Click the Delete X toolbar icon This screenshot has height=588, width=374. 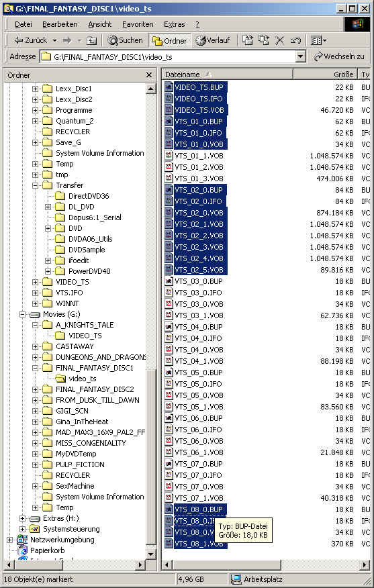[279, 40]
